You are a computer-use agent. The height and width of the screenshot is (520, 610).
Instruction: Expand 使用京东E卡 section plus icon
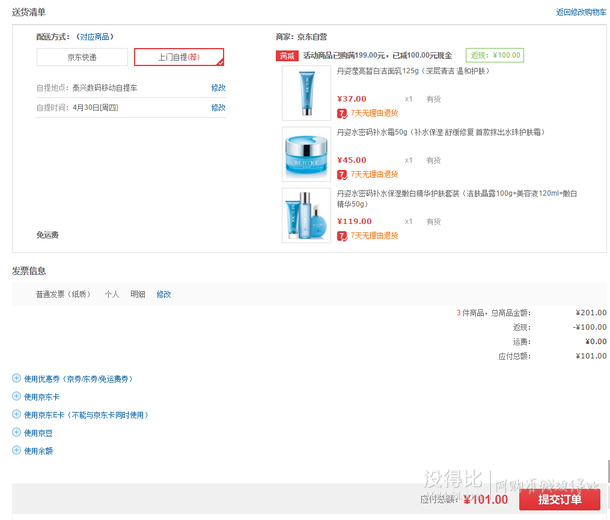(16, 414)
